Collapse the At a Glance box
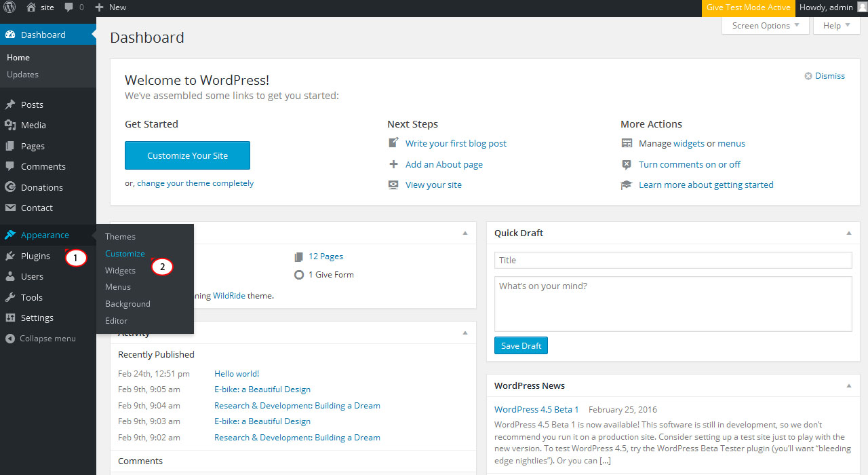 coord(465,233)
